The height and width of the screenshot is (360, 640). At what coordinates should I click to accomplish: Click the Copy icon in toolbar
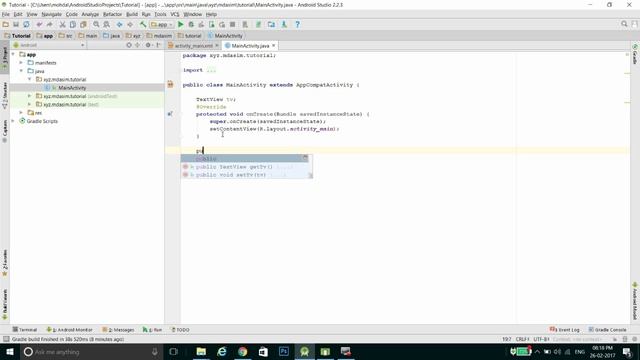click(x=73, y=24)
